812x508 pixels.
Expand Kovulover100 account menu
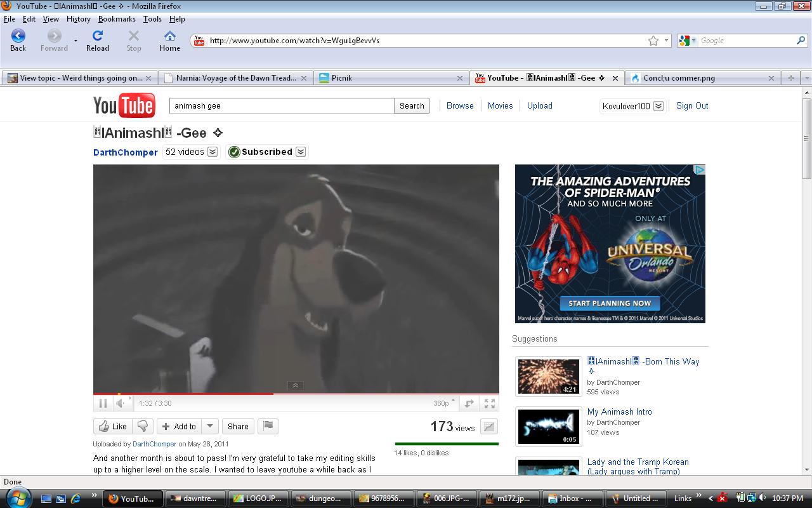coord(658,106)
